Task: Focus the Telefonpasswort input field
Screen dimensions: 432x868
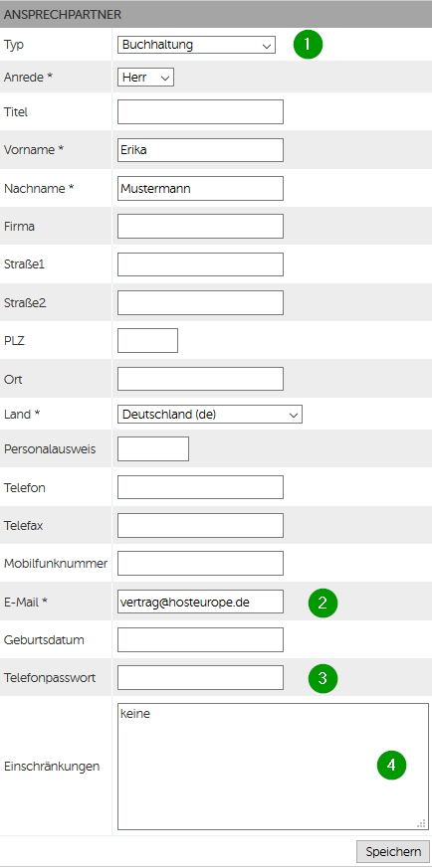Action: coord(200,677)
